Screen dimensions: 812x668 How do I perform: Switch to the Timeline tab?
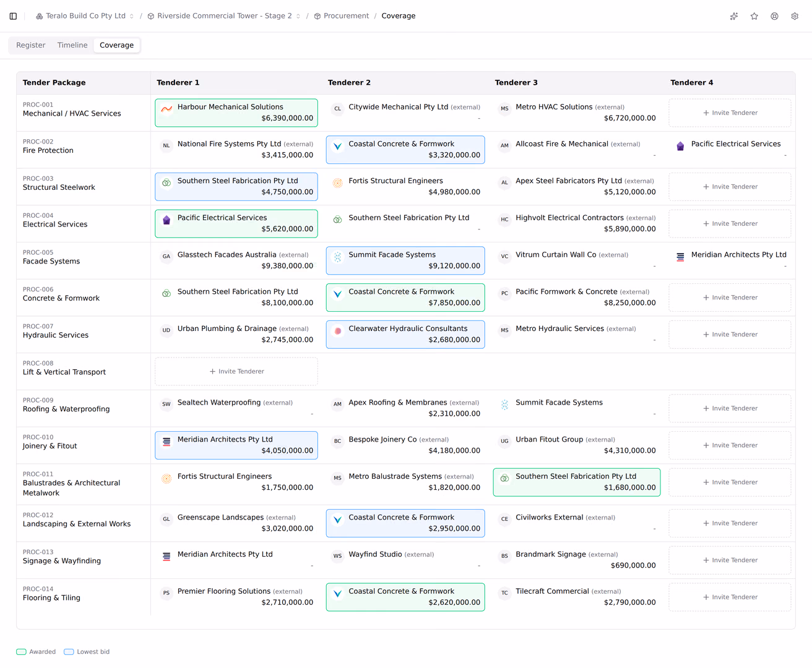click(72, 45)
